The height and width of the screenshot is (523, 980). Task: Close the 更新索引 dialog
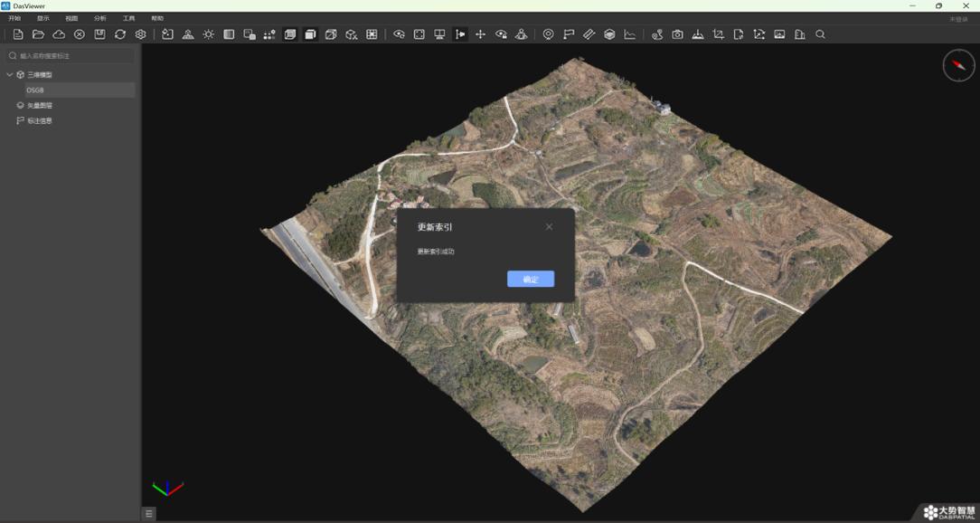[x=549, y=226]
